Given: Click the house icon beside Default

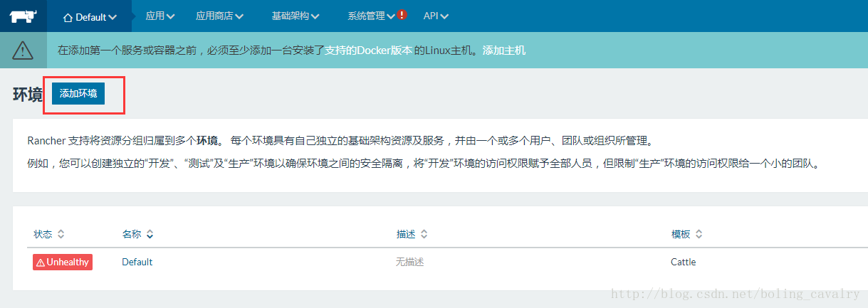Looking at the screenshot, I should (x=68, y=16).
